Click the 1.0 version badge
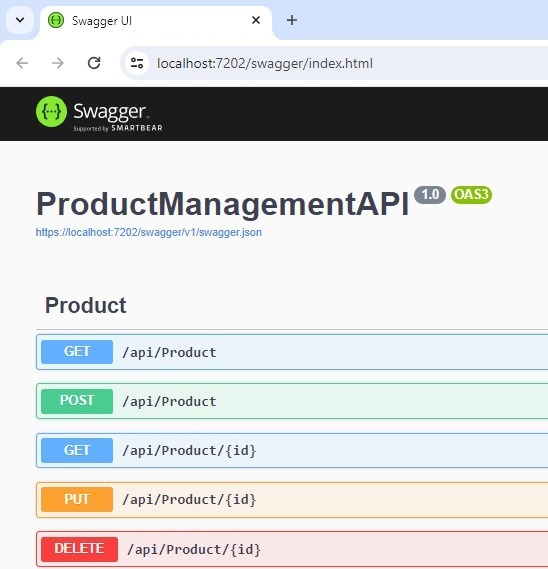This screenshot has width=548, height=569. (430, 195)
